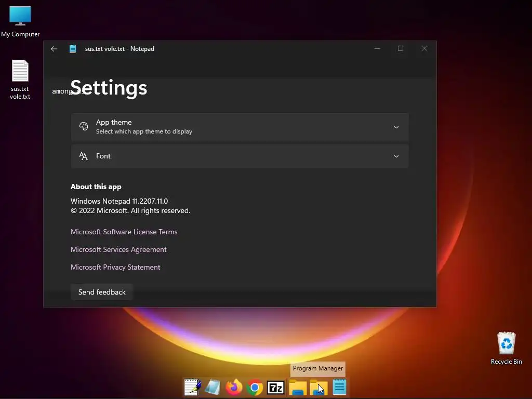
Task: Open folder icon beside blue Notepad dock icon
Action: pos(318,388)
